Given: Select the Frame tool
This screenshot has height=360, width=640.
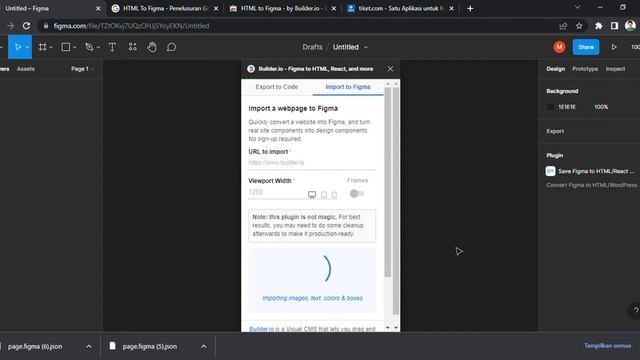Looking at the screenshot, I should 42,47.
